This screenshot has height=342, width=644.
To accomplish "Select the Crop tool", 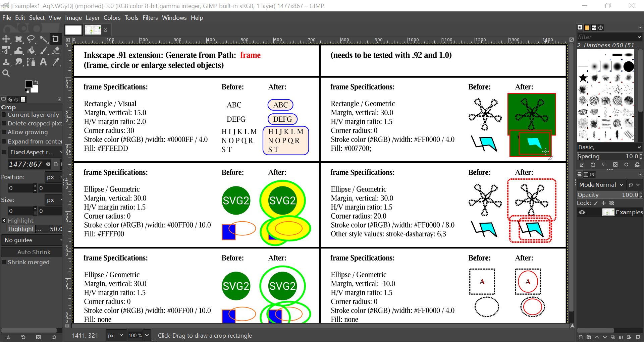I will point(56,39).
